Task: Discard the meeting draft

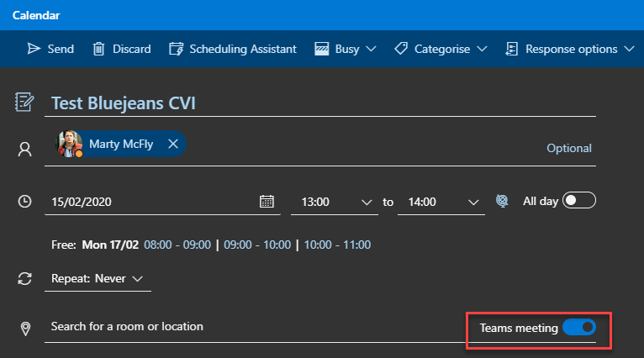Action: [x=121, y=49]
